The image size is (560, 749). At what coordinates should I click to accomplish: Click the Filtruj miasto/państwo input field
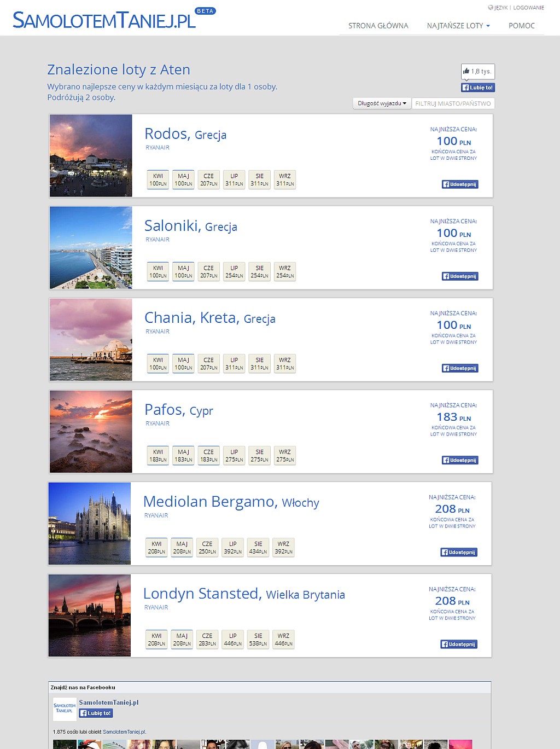click(453, 103)
